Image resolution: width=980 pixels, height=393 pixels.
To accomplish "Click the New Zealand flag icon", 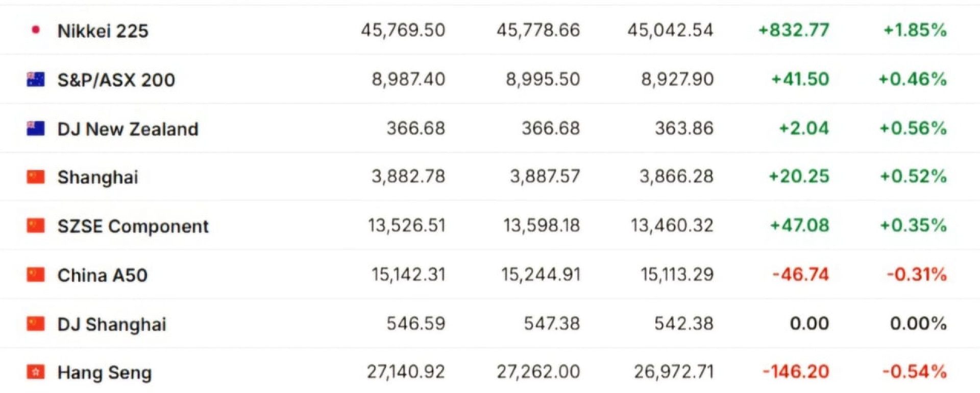I will [x=36, y=128].
